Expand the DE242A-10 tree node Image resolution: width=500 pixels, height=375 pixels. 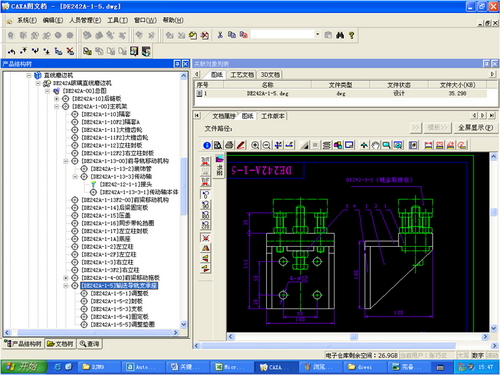point(57,99)
